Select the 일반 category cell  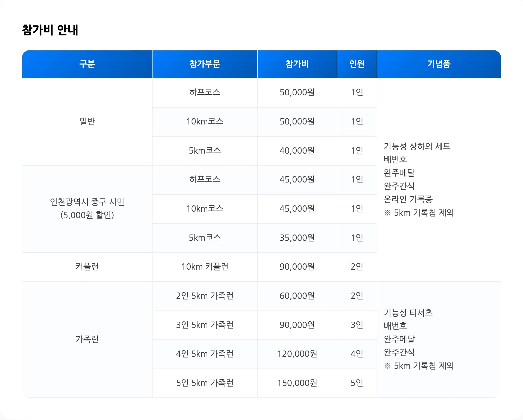[87, 121]
